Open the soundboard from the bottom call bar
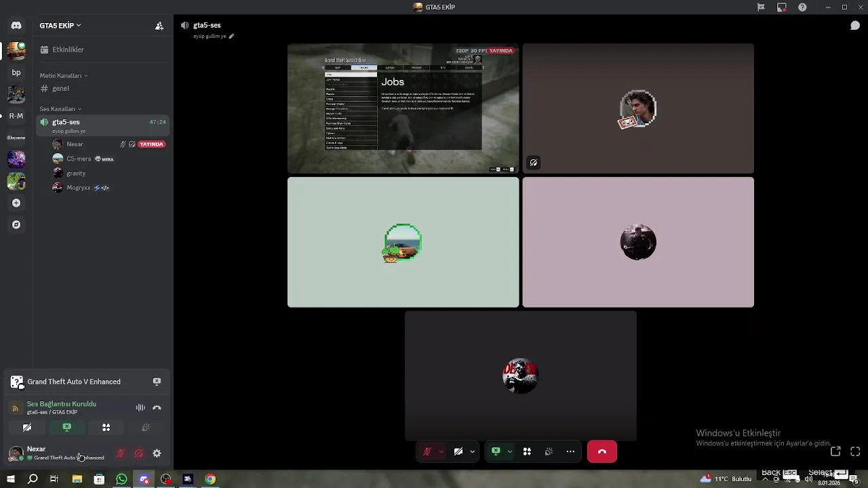 pos(549,451)
